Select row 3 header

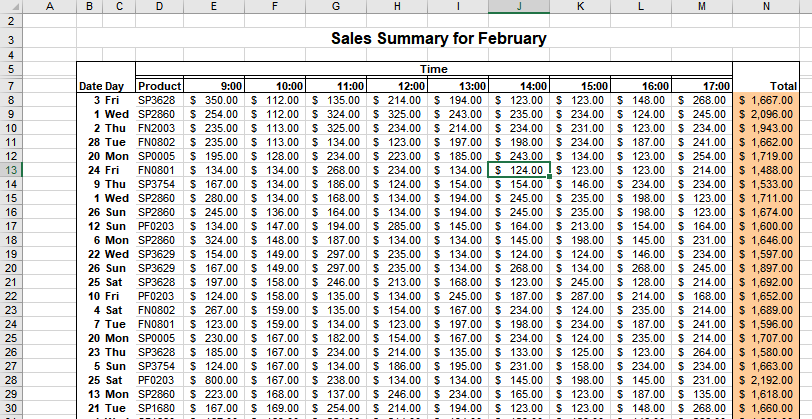(x=11, y=40)
